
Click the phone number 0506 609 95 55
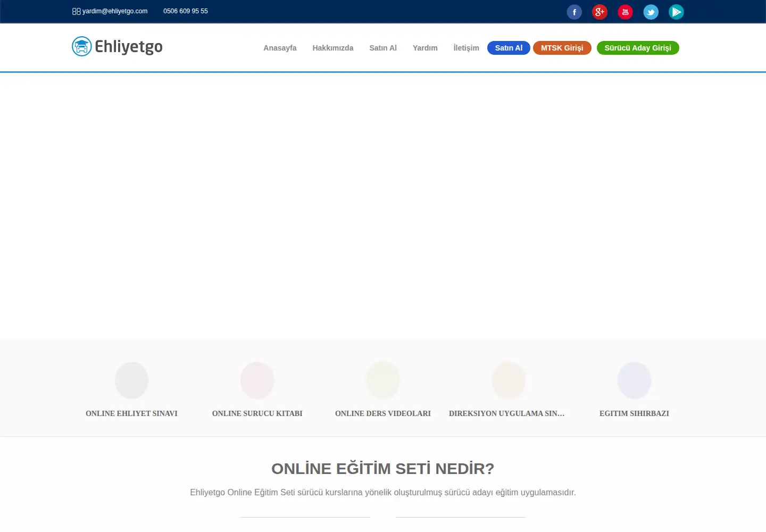(186, 11)
